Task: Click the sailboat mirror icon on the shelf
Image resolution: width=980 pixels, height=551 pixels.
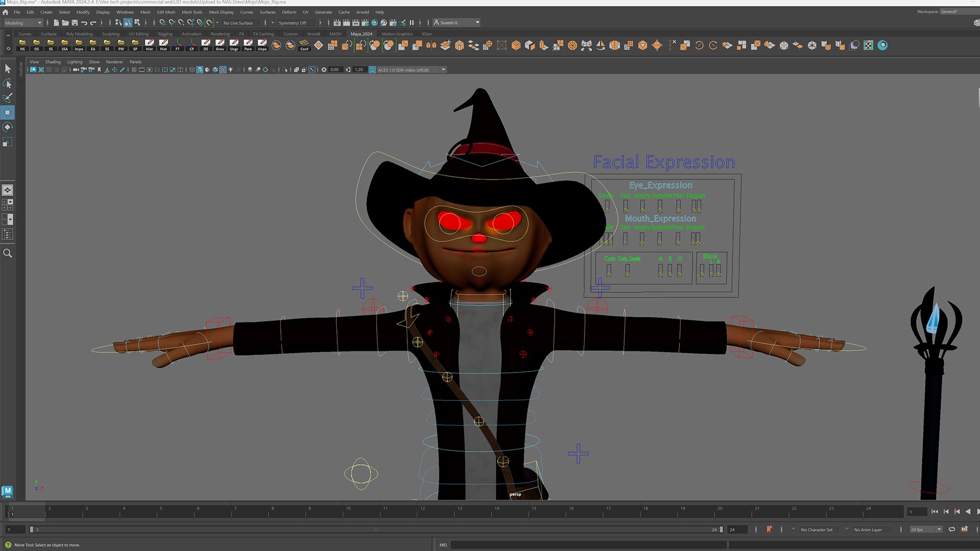Action: pyautogui.click(x=601, y=45)
